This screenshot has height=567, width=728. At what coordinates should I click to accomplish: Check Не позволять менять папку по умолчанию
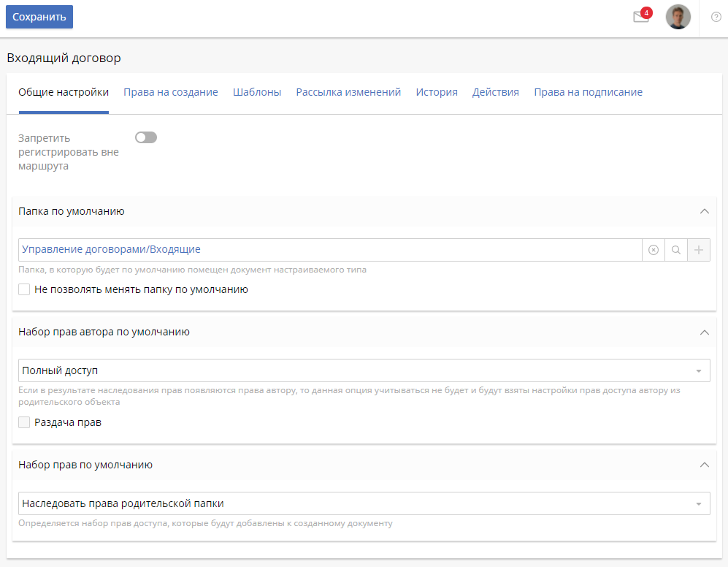pyautogui.click(x=24, y=289)
